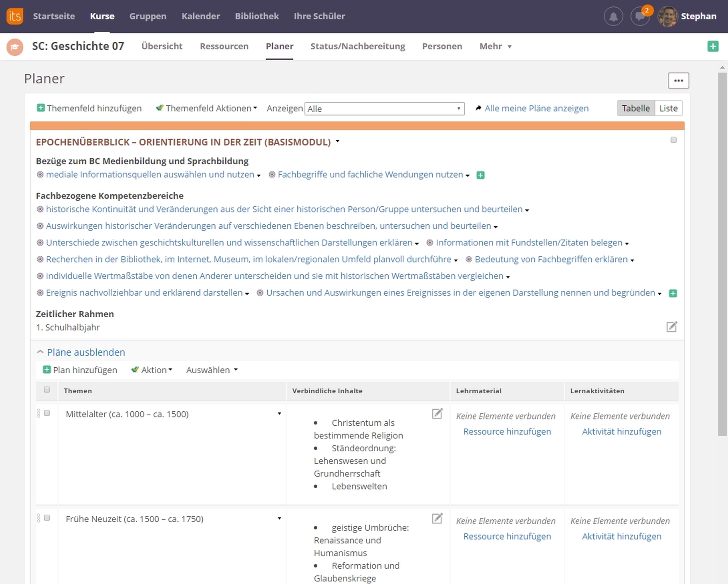This screenshot has width=728, height=584.
Task: Click the vertical page scrollbar
Action: click(x=722, y=254)
